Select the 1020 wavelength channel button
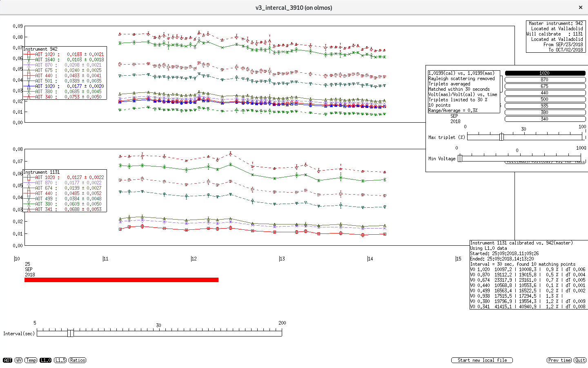The width and height of the screenshot is (588, 368). pyautogui.click(x=545, y=73)
